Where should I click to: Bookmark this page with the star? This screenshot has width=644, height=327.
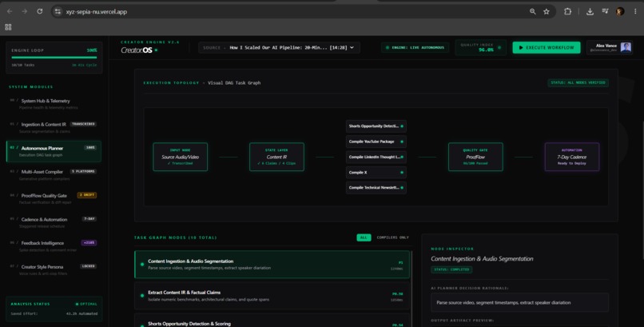pyautogui.click(x=547, y=11)
